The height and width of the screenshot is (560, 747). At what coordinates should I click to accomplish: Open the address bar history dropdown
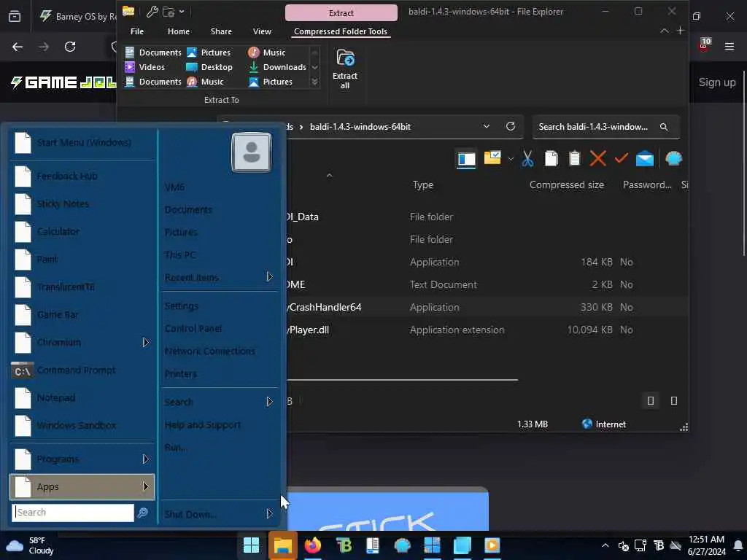[486, 126]
